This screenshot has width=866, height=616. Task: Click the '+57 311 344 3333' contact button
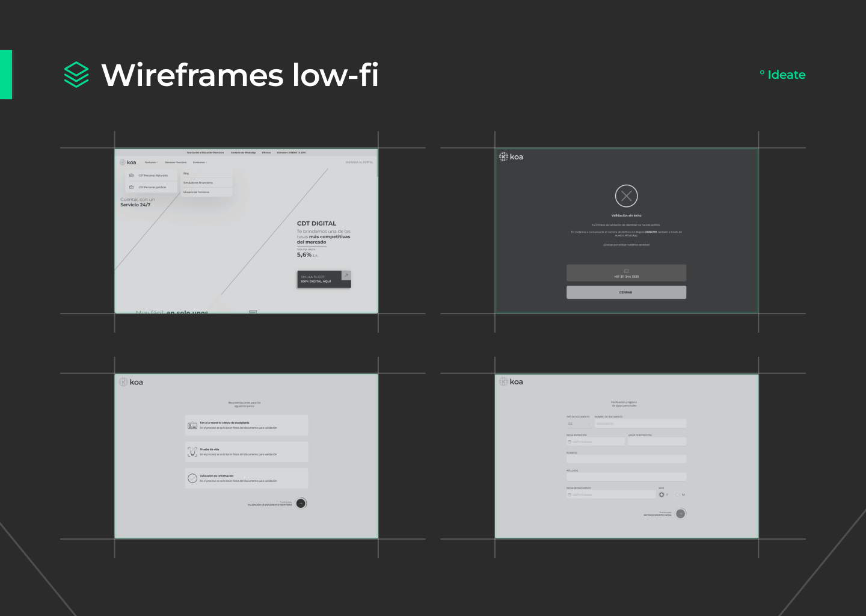(626, 273)
